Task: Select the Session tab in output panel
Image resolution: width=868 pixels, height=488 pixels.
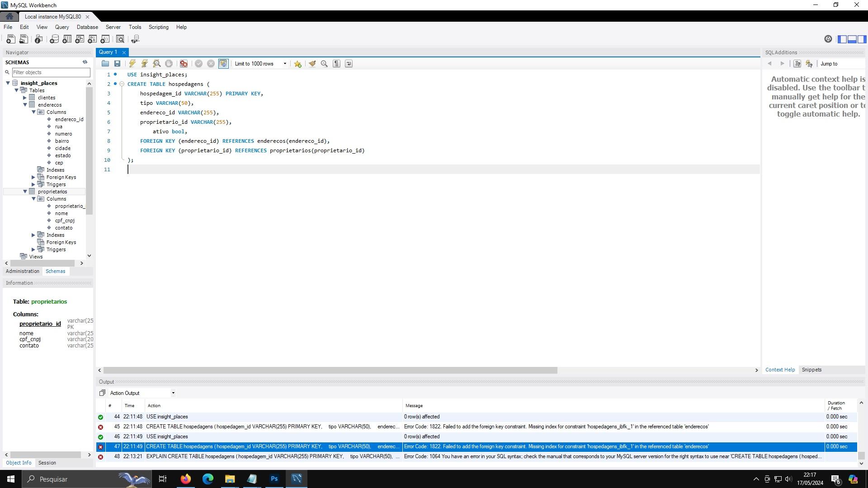Action: pyautogui.click(x=47, y=463)
